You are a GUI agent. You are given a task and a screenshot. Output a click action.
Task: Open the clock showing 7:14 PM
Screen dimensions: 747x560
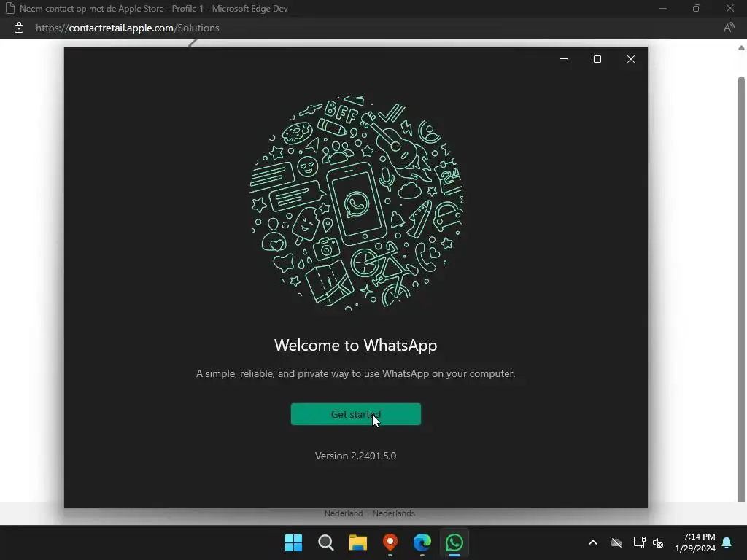(695, 542)
